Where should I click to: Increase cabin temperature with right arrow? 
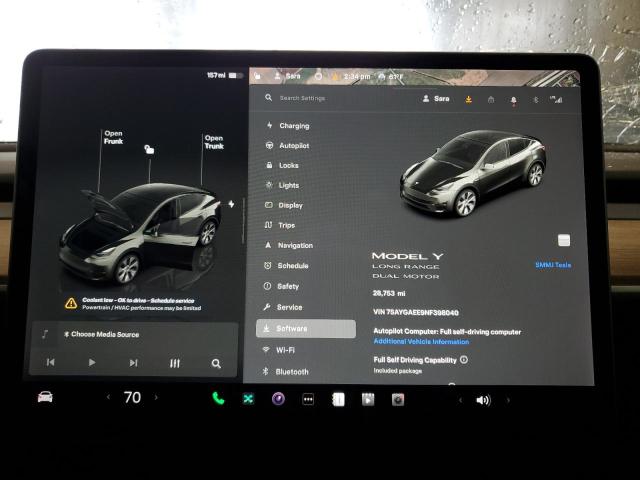pos(156,397)
